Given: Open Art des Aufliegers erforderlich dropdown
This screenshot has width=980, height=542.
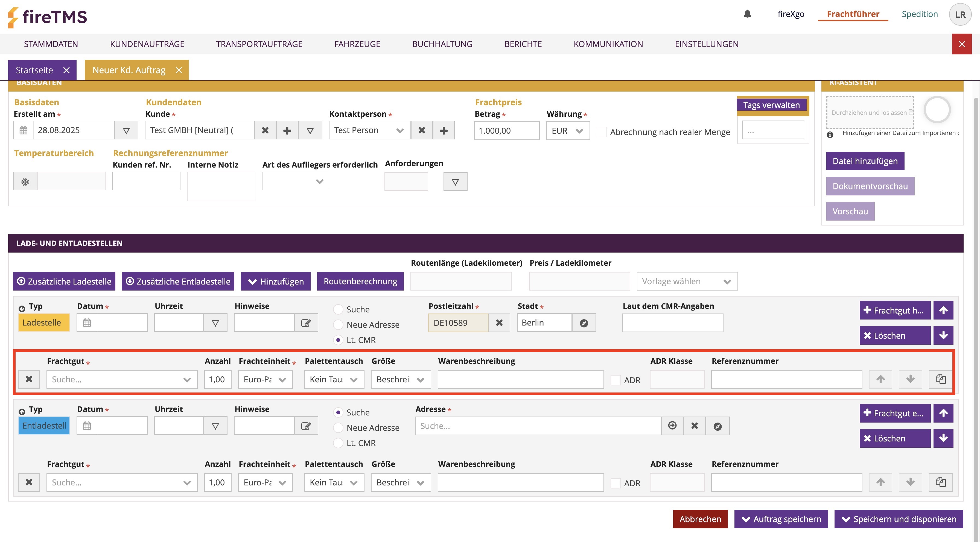Looking at the screenshot, I should coord(296,181).
